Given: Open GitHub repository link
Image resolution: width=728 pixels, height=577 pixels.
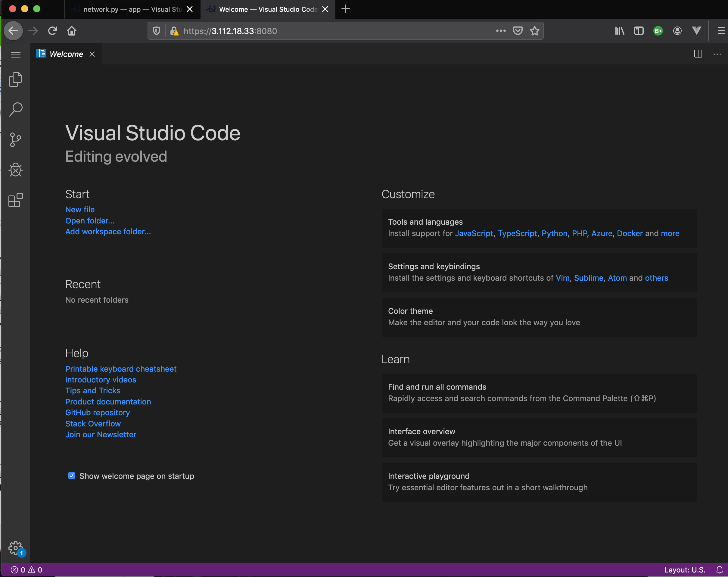Looking at the screenshot, I should click(97, 413).
